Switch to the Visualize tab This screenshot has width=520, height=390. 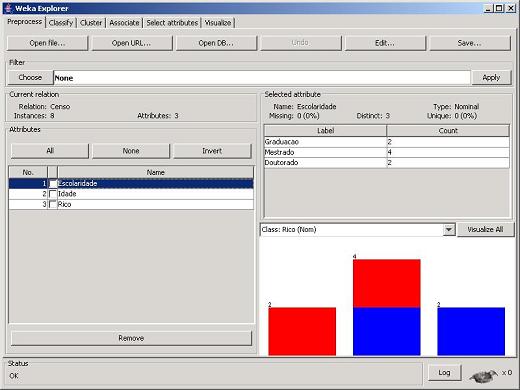[x=218, y=23]
